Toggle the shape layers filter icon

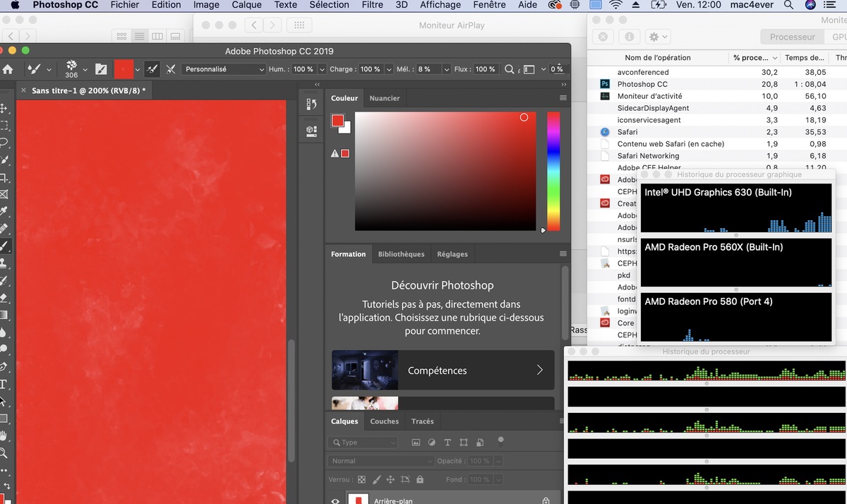click(464, 443)
